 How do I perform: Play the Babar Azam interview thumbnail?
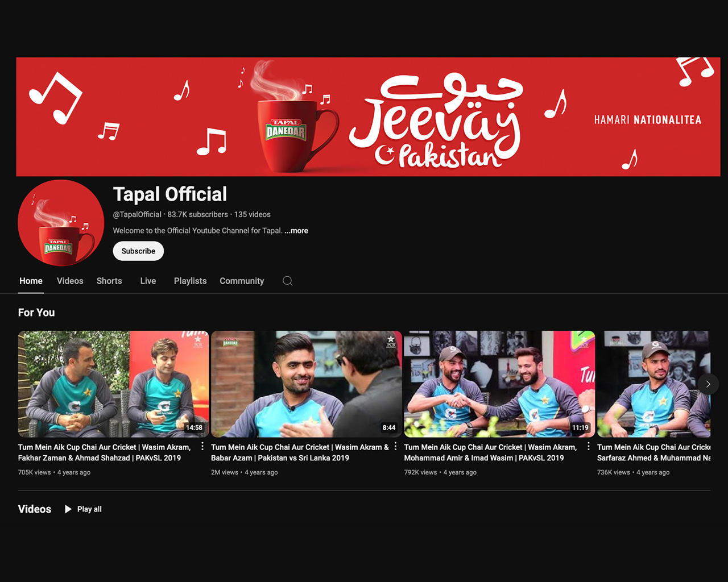(x=306, y=384)
